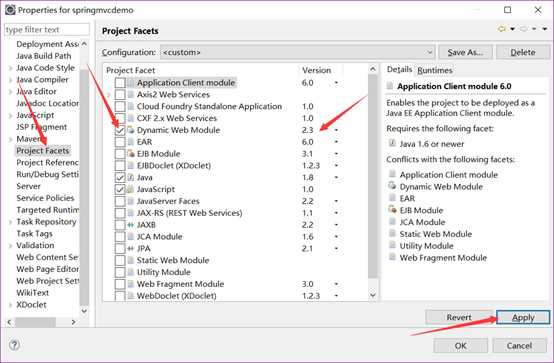
Task: Click the Save As... button
Action: [465, 52]
